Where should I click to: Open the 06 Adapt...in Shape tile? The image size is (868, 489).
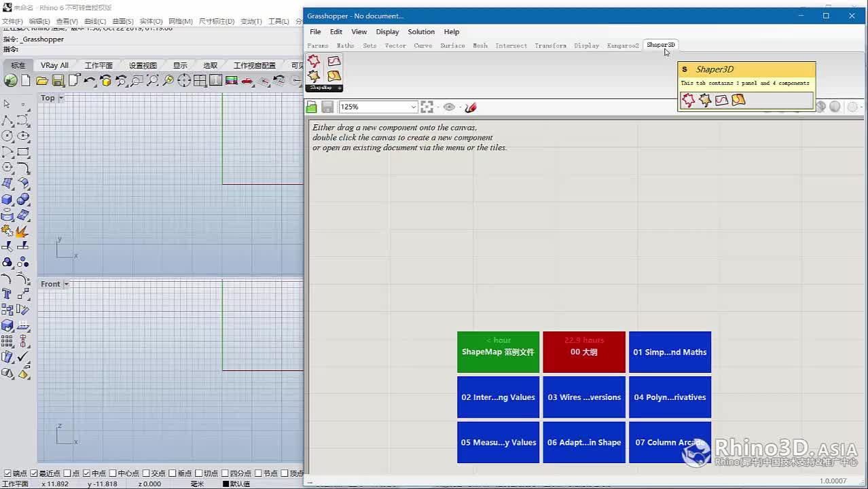pyautogui.click(x=584, y=442)
